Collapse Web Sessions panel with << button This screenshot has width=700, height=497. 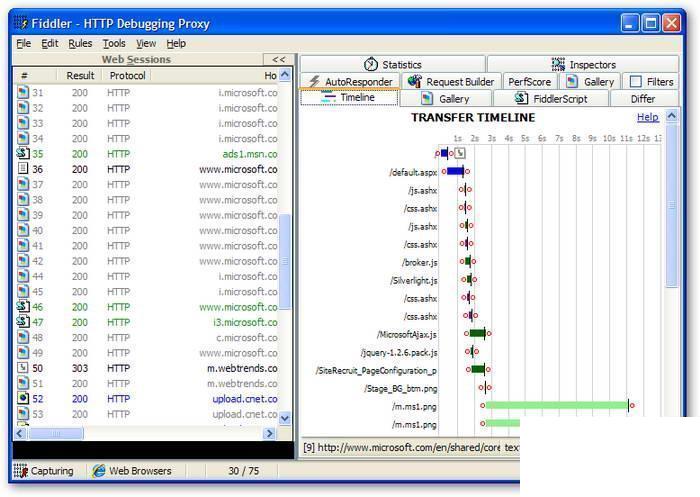pos(279,59)
